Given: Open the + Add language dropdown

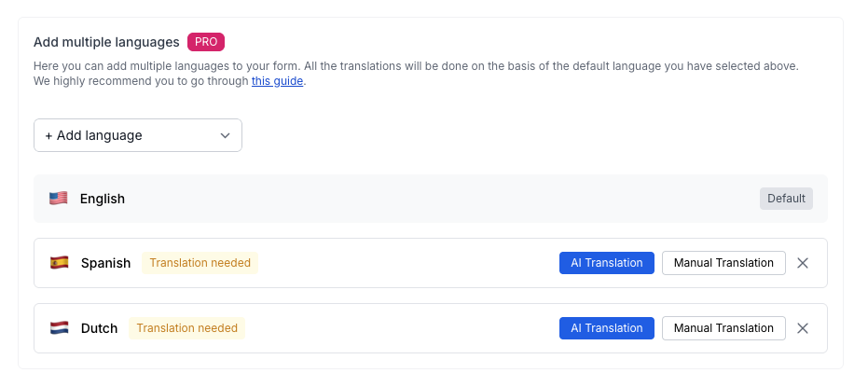Looking at the screenshot, I should (x=138, y=135).
